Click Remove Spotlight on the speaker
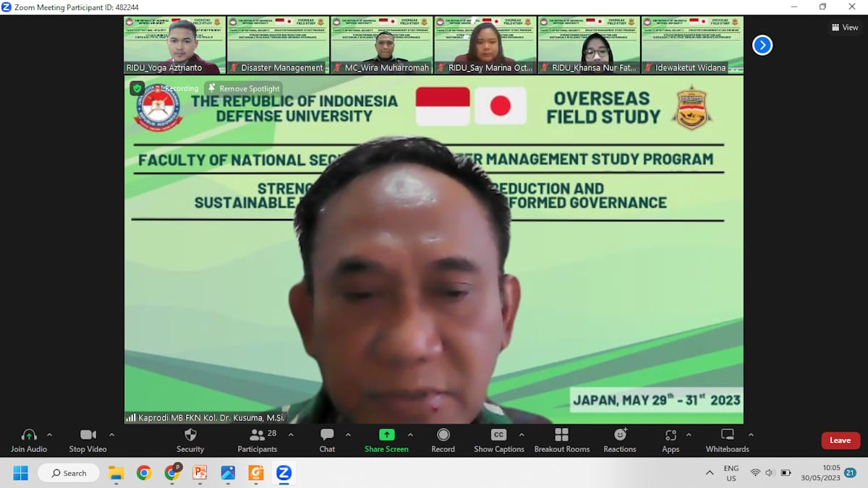Screen dimensions: 868x488 [x=244, y=88]
